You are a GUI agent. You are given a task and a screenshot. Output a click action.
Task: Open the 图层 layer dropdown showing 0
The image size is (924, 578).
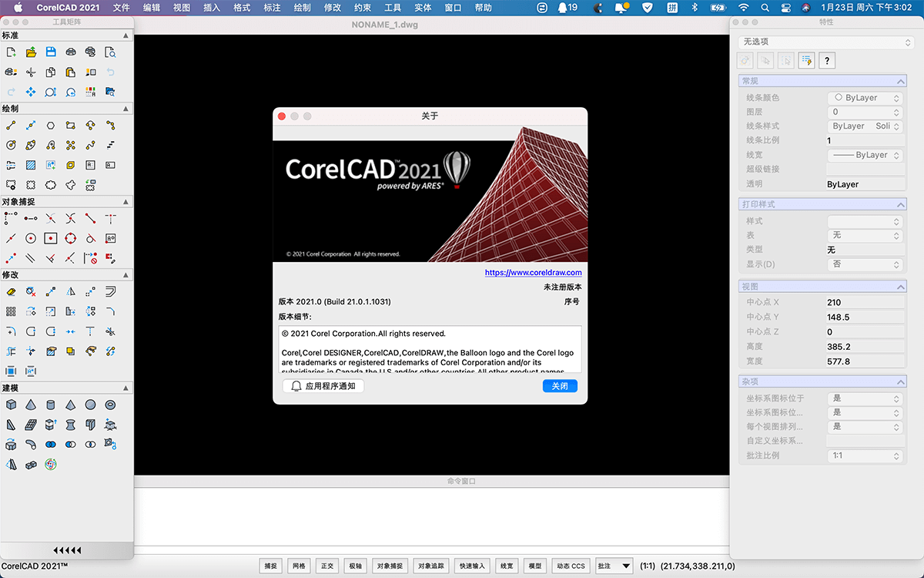[864, 112]
